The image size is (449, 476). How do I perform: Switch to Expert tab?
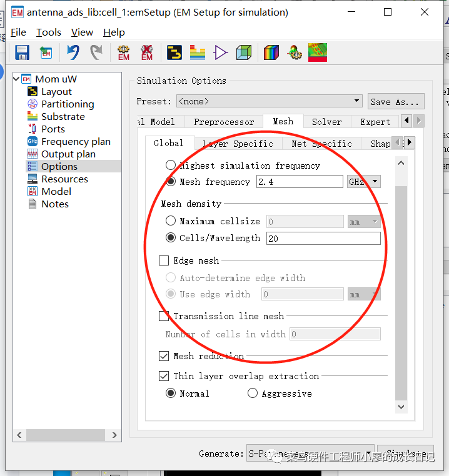pyautogui.click(x=375, y=122)
